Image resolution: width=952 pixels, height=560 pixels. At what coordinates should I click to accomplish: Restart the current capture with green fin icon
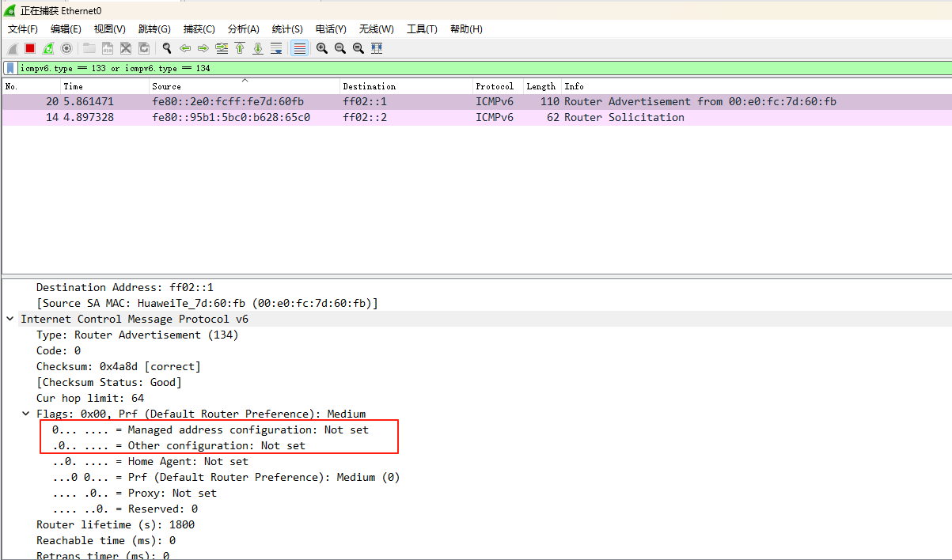point(48,48)
